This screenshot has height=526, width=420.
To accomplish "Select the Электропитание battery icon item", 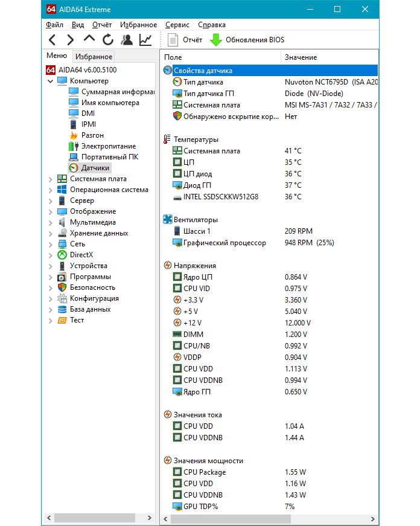I will point(74,146).
